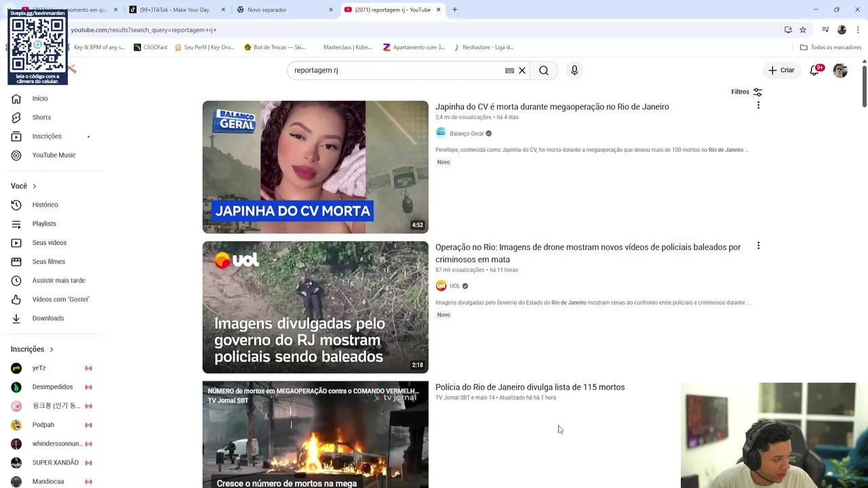Screen dimensions: 868x488
Task: Activate voice search microphone
Action: click(574, 70)
